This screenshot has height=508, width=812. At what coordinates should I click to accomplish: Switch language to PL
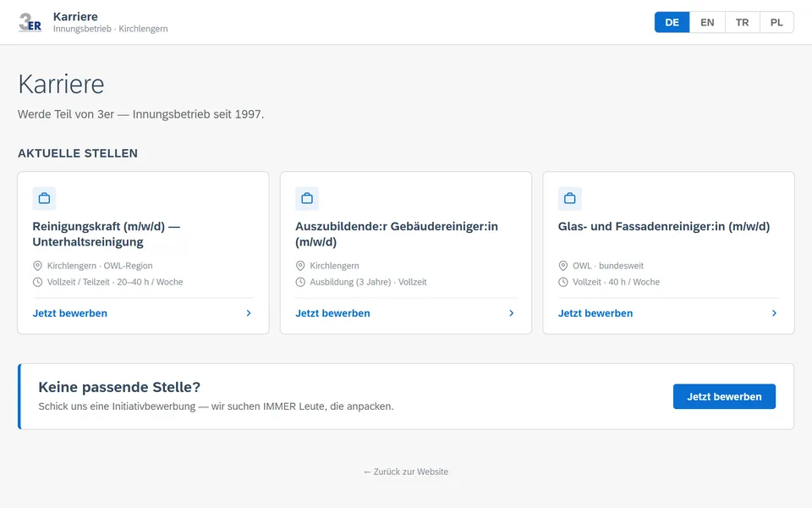776,22
